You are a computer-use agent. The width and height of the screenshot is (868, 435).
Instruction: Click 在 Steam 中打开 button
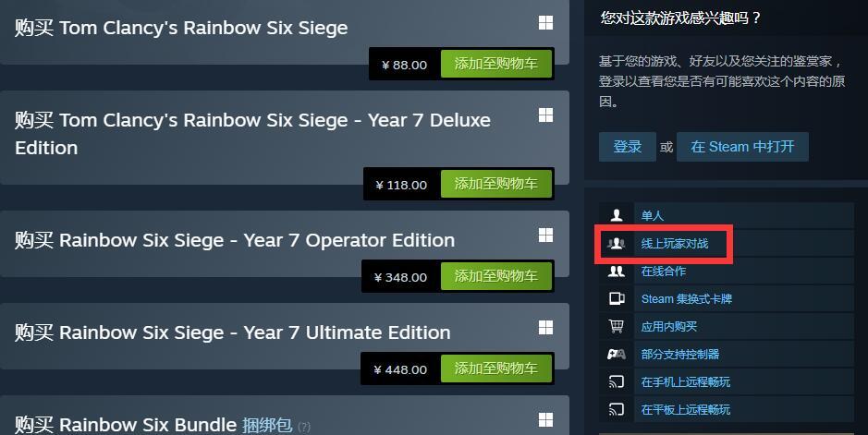pyautogui.click(x=742, y=147)
